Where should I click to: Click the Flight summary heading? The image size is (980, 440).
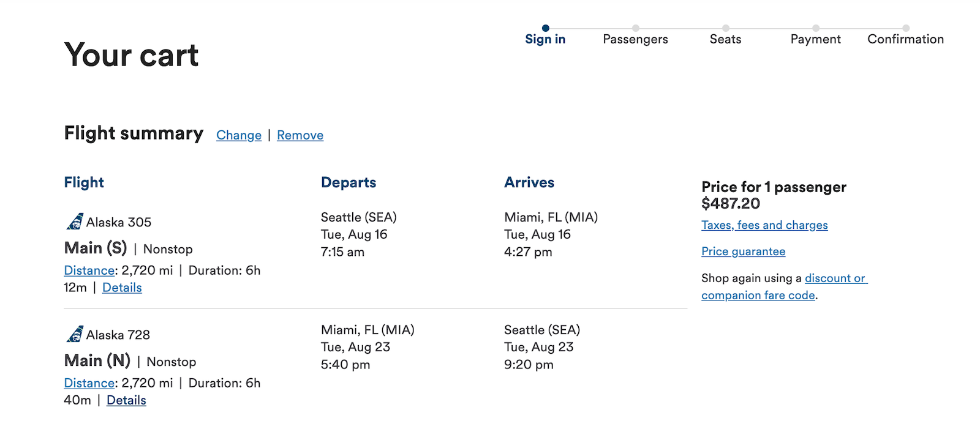coord(134,133)
